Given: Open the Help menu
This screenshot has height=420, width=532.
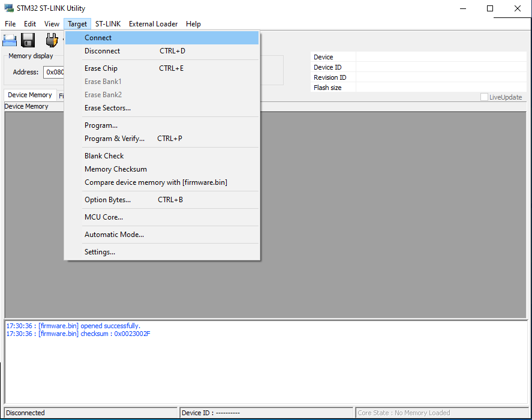Looking at the screenshot, I should [x=193, y=24].
